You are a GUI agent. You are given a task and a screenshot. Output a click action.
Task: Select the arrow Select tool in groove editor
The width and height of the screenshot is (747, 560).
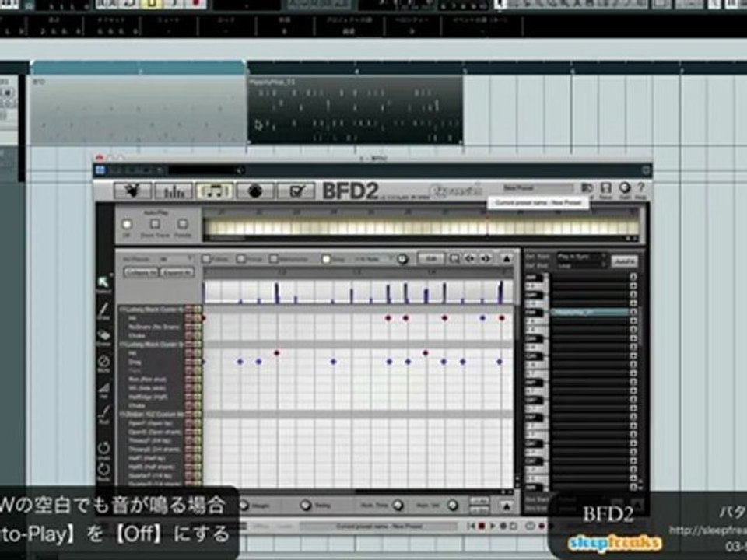[103, 283]
